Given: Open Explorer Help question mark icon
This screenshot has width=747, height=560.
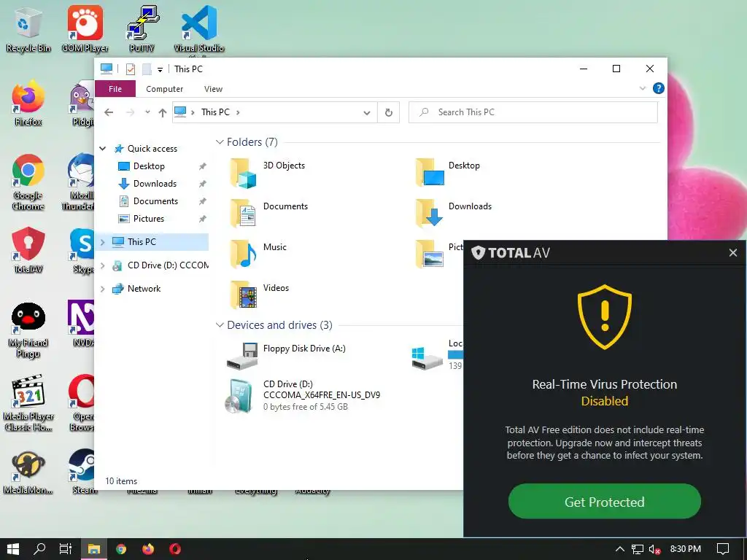Looking at the screenshot, I should tap(659, 88).
